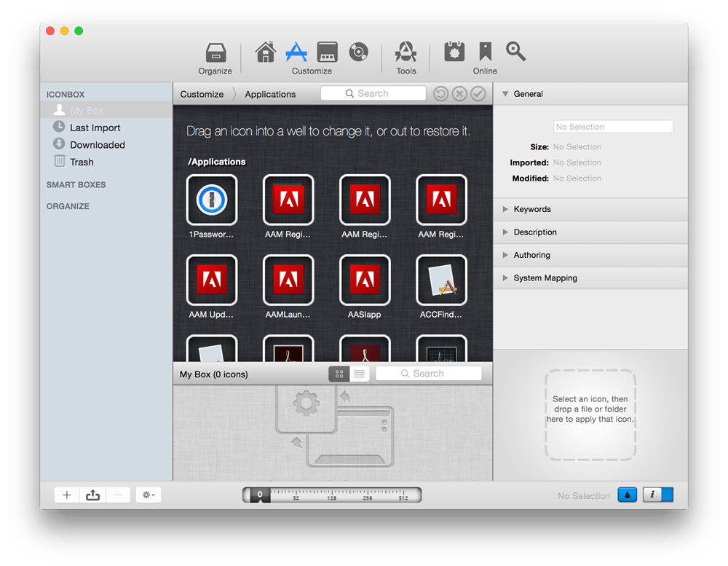The height and width of the screenshot is (566, 728).
Task: Click the Customize search field
Action: tap(373, 93)
